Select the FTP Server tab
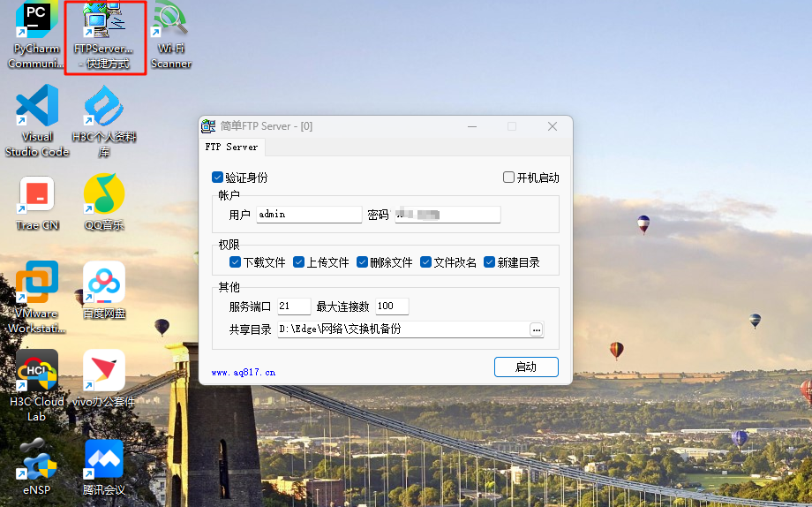 click(231, 147)
